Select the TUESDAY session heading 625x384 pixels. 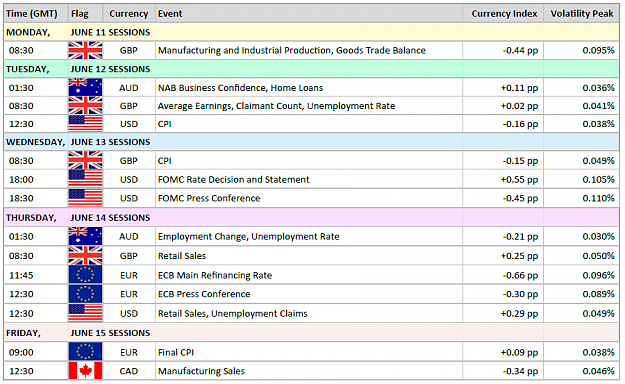pos(28,69)
